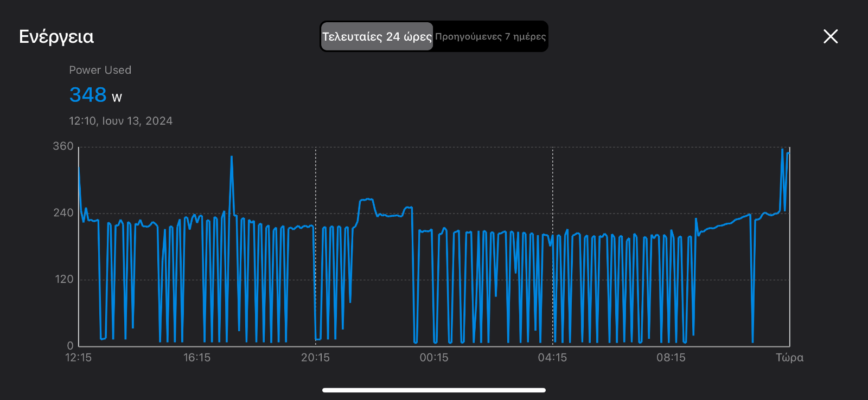Image resolution: width=868 pixels, height=400 pixels.
Task: Close the Ενέργεια energy view
Action: [x=831, y=36]
